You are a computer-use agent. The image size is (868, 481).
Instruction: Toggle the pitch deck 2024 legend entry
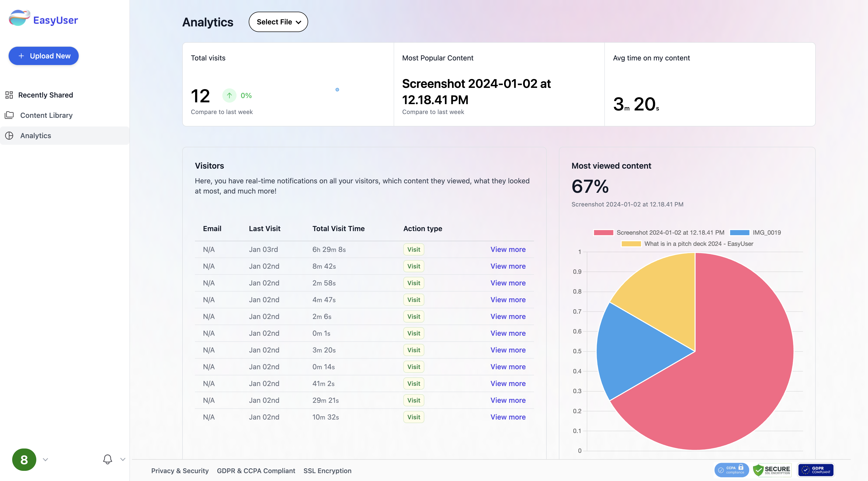coord(687,243)
